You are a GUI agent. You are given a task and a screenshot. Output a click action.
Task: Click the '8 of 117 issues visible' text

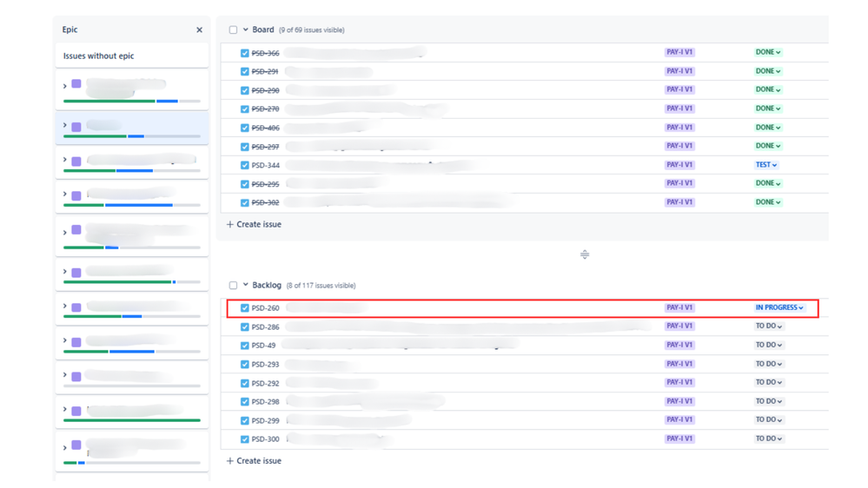(x=321, y=286)
